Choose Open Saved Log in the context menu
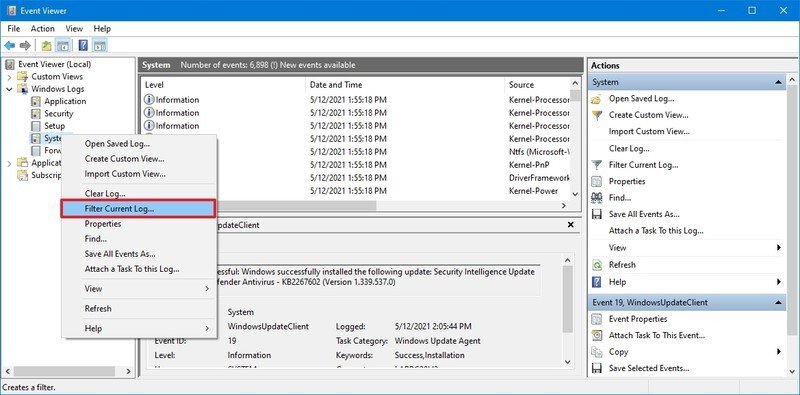Image resolution: width=800 pixels, height=395 pixels. pos(139,144)
